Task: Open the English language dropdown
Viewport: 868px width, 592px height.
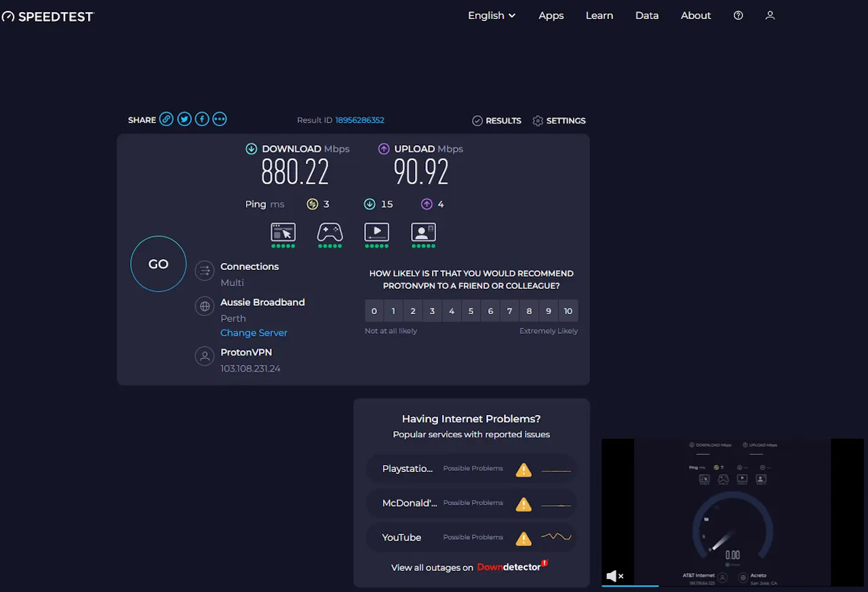Action: (492, 16)
